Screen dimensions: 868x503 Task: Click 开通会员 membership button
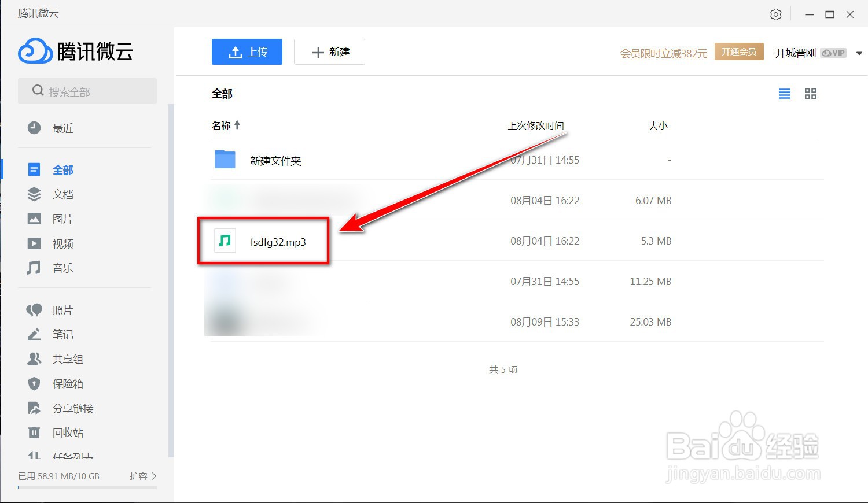739,51
